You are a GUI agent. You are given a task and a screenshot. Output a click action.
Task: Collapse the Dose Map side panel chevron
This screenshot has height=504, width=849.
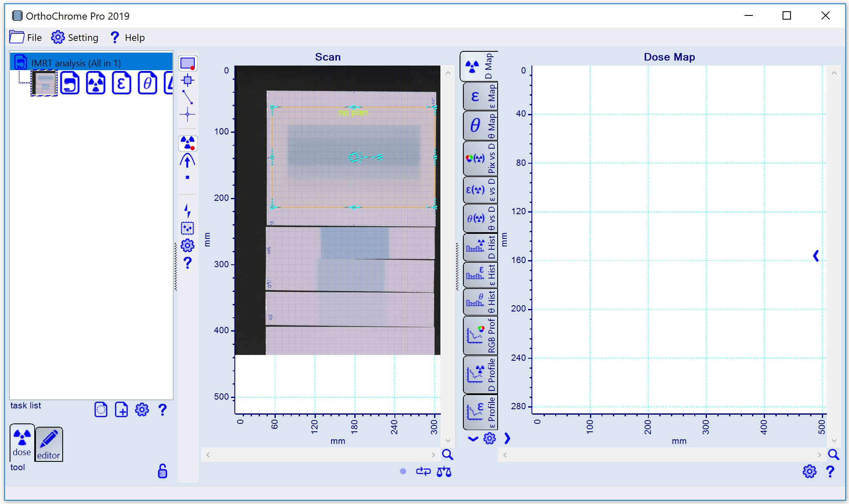816,256
